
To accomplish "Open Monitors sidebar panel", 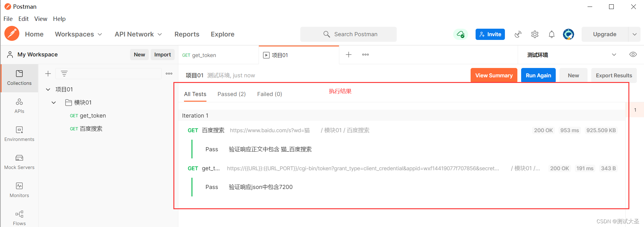I will tap(19, 190).
